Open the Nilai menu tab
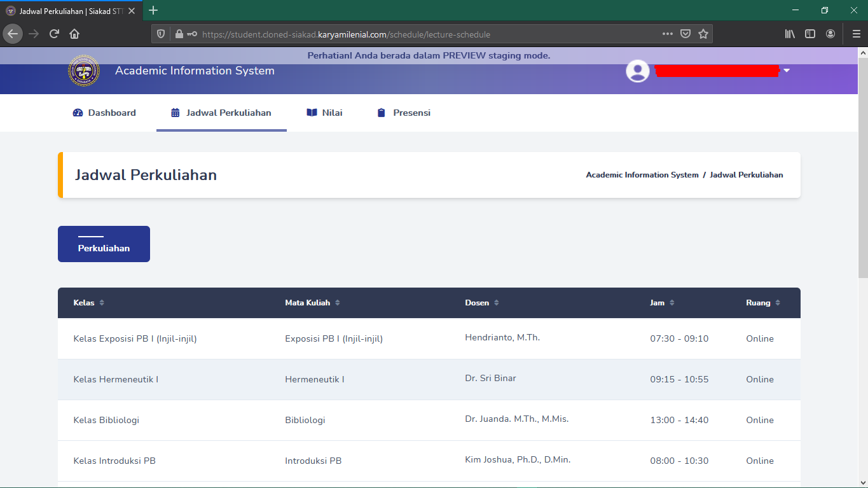 pos(324,113)
